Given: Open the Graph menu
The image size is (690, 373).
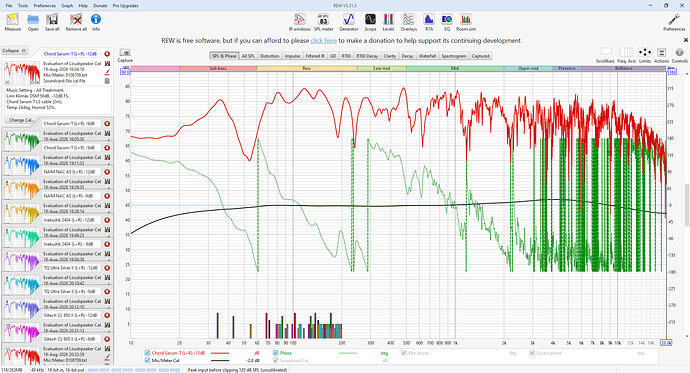Looking at the screenshot, I should pyautogui.click(x=67, y=6).
